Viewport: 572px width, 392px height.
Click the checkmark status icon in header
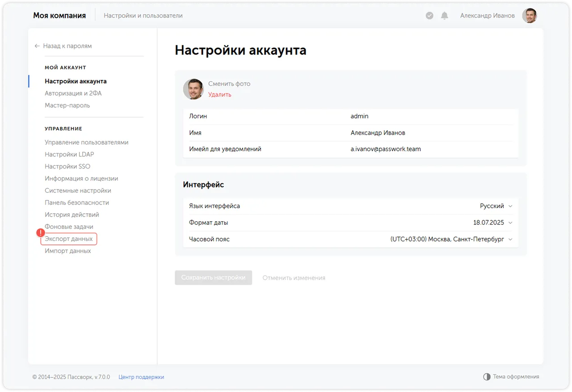(429, 16)
